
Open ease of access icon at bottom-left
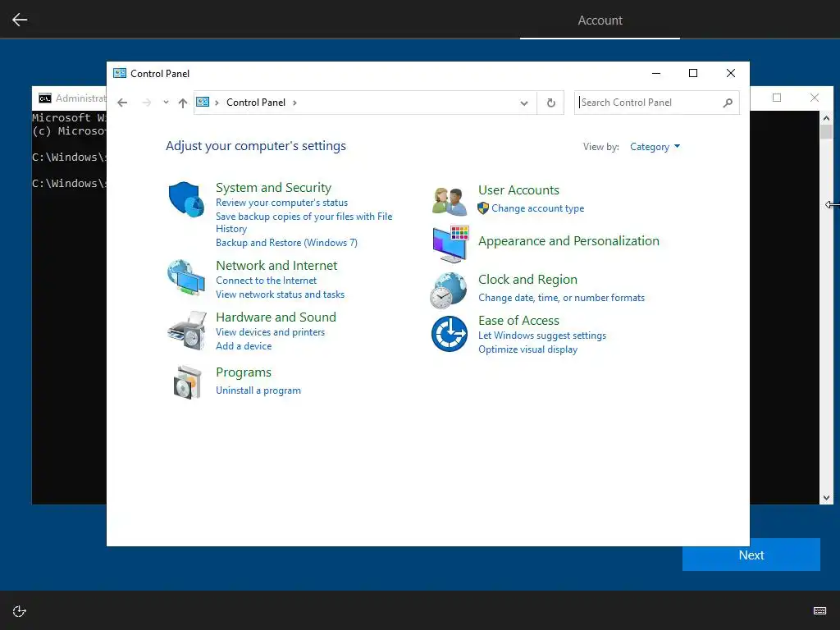[20, 611]
